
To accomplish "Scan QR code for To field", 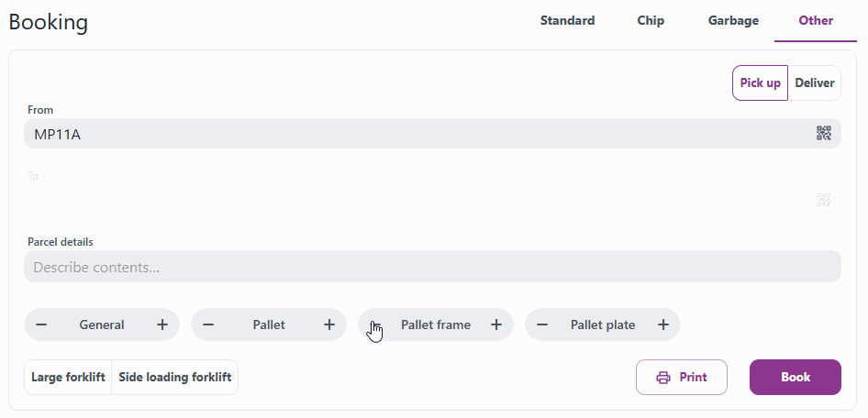I will [824, 200].
